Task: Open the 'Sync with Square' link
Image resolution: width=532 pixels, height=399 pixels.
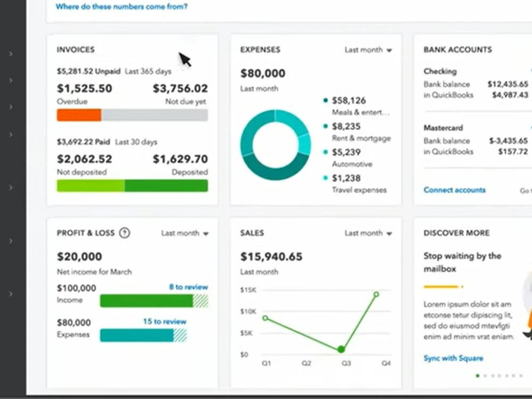Action: click(x=453, y=358)
